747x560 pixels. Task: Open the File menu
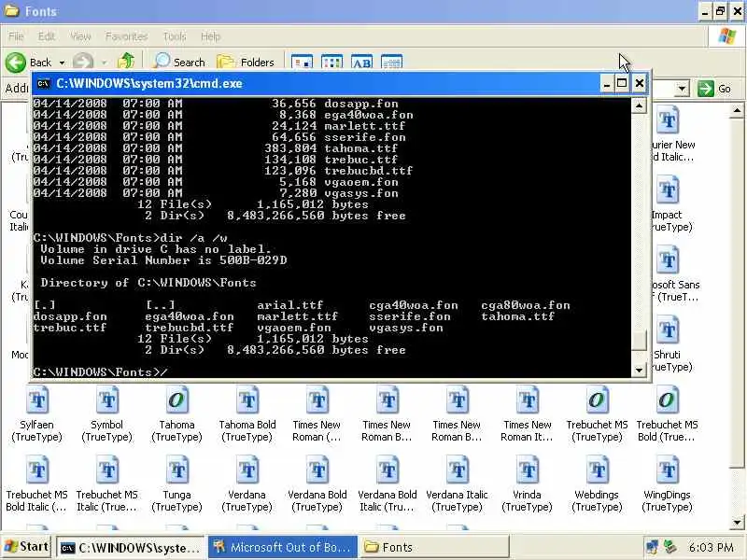16,36
